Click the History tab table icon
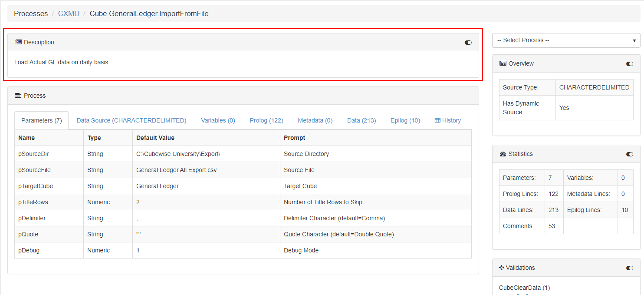The height and width of the screenshot is (295, 644). [437, 120]
